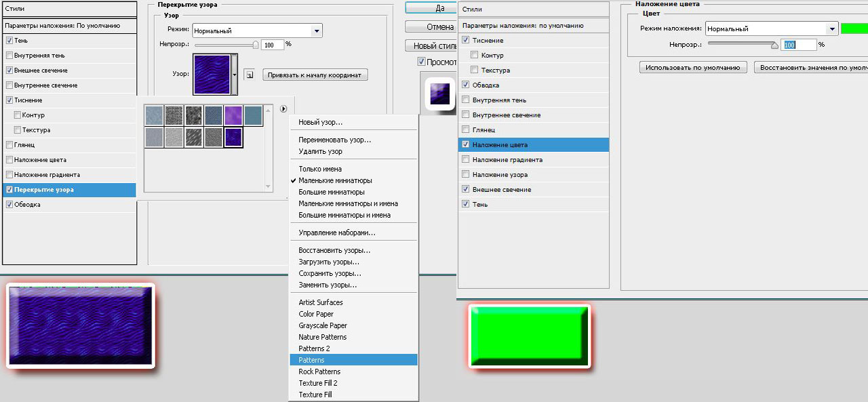Open the Узор pattern swatch dropdown arrow

coord(235,75)
